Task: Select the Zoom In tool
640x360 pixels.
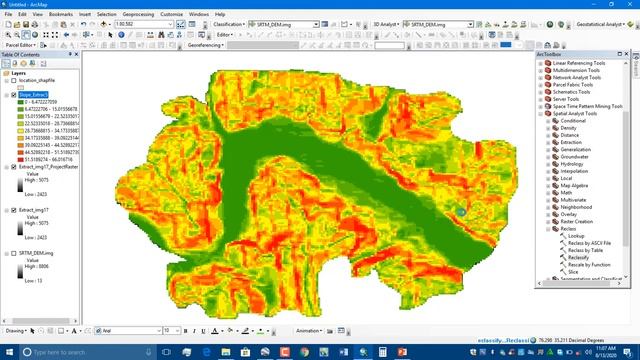Action: coord(8,35)
